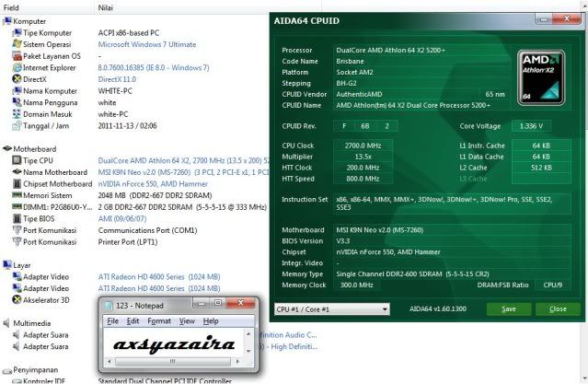Image resolution: width=588 pixels, height=384 pixels.
Task: Click the Tipe Komputer row icon
Action: pos(17,32)
